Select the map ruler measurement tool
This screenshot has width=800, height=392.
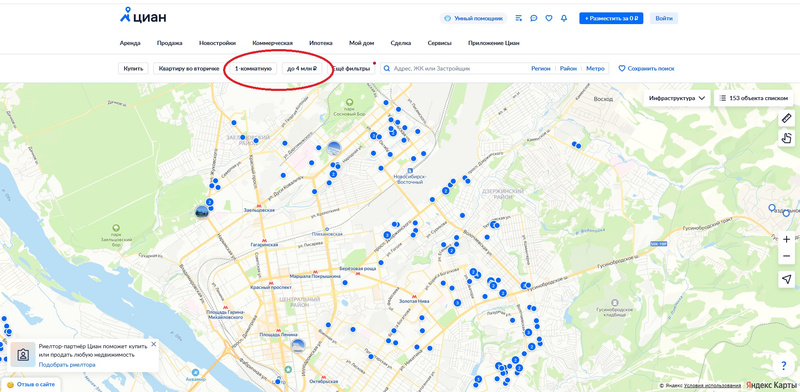(786, 119)
